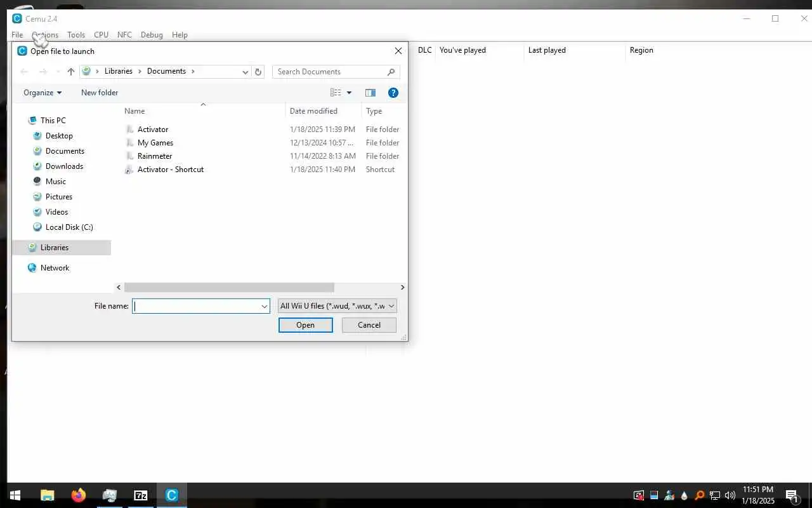Click the Cancel button in dialog
The width and height of the screenshot is (812, 508).
click(x=369, y=325)
